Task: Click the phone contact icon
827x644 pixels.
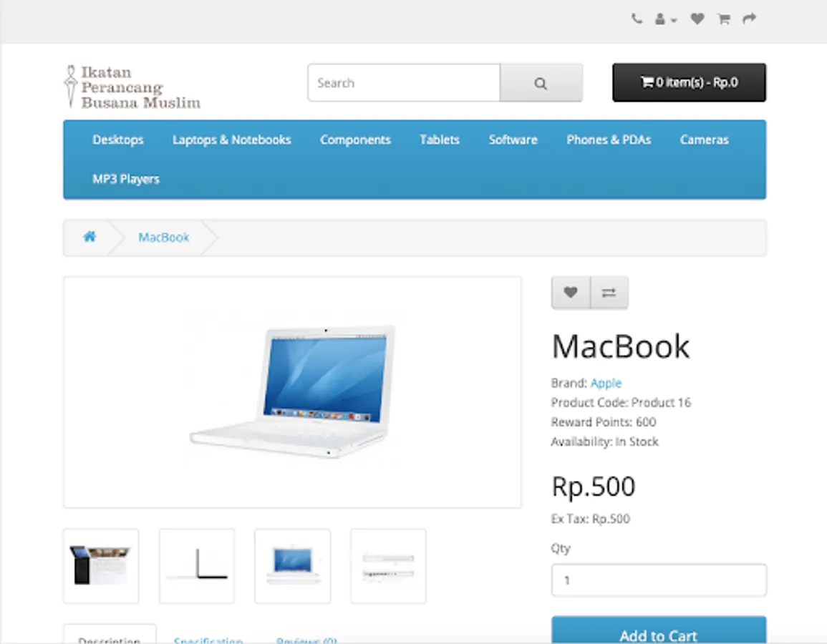Action: 637,19
